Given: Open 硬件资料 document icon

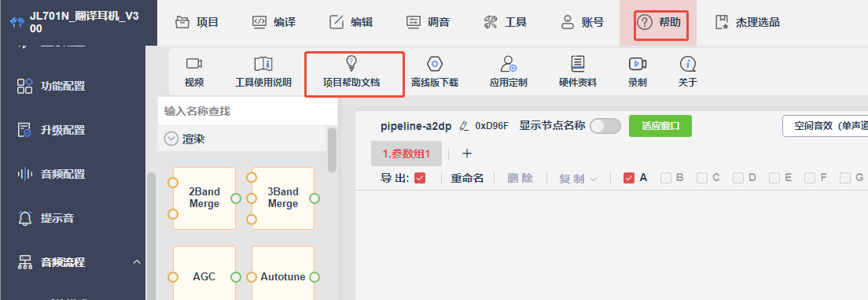Looking at the screenshot, I should pyautogui.click(x=577, y=63).
